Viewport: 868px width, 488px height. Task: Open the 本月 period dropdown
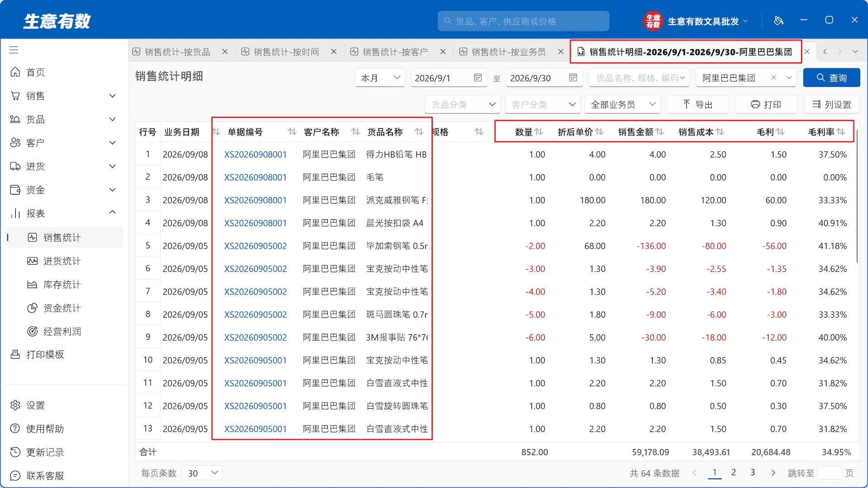380,78
